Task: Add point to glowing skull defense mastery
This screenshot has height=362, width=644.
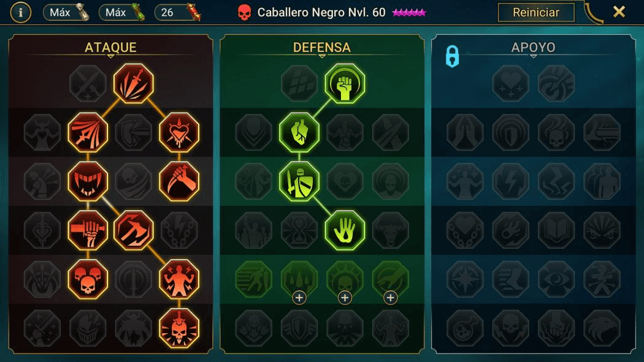Action: click(345, 298)
